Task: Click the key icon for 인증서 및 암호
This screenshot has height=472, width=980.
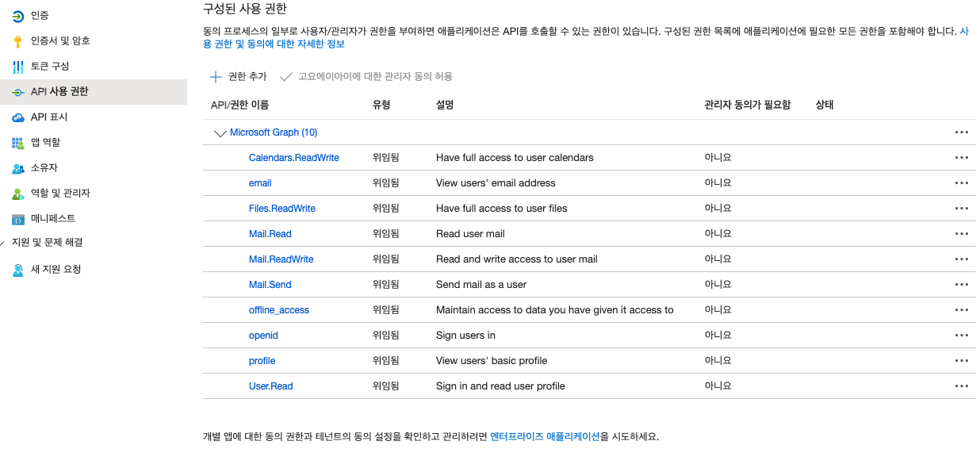Action: [17, 40]
